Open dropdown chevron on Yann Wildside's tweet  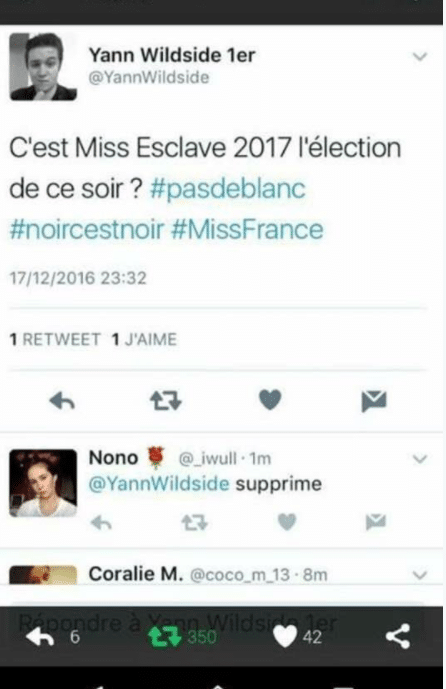click(420, 57)
